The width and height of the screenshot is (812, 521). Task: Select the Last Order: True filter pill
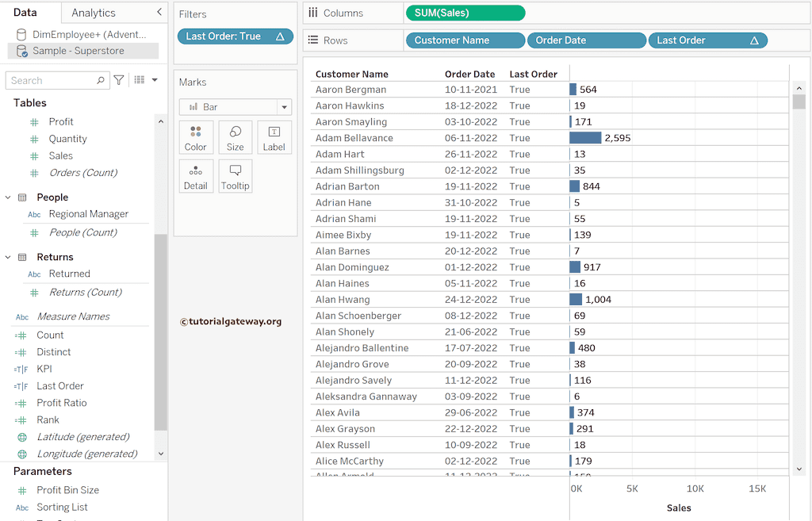point(235,36)
